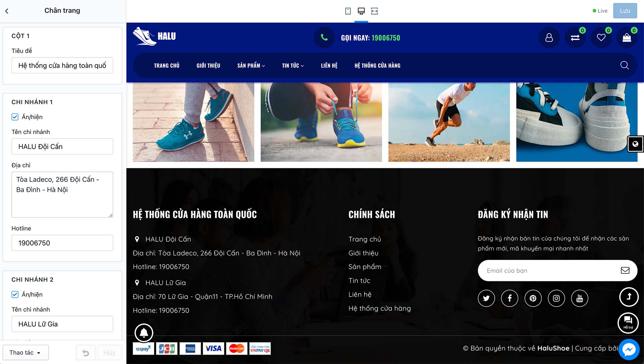Open GIỚI THIỆU in the navigation bar
644x364 pixels.
tap(208, 66)
